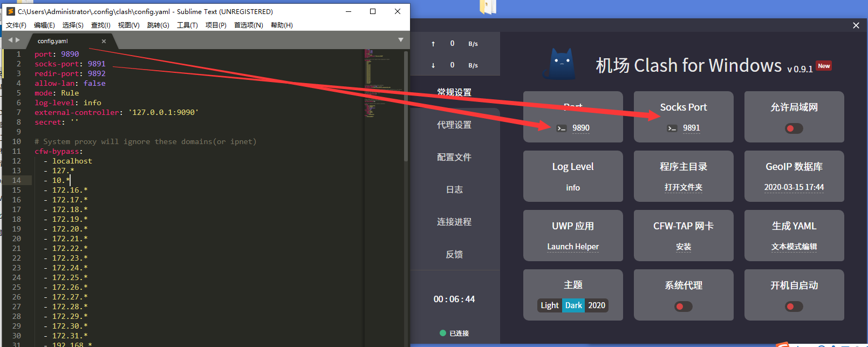Click Launch Helper under UWP 应用
Viewport: 868px width, 347px height.
(573, 247)
